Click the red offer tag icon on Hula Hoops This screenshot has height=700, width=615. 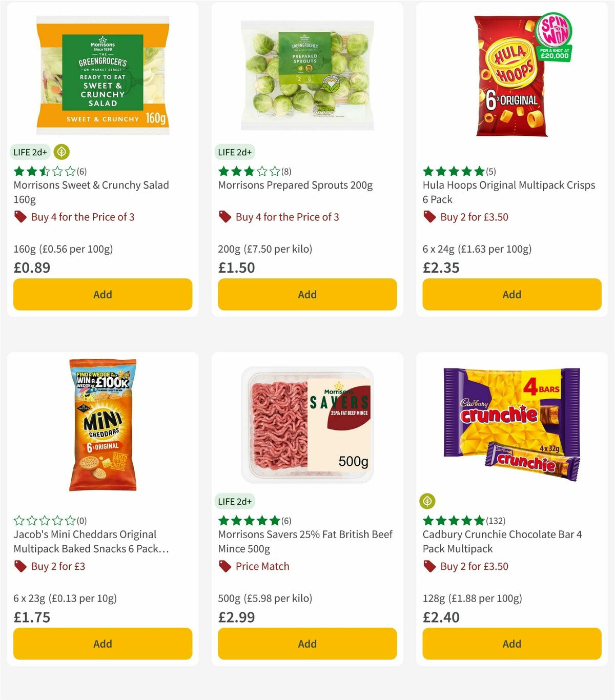tap(429, 217)
